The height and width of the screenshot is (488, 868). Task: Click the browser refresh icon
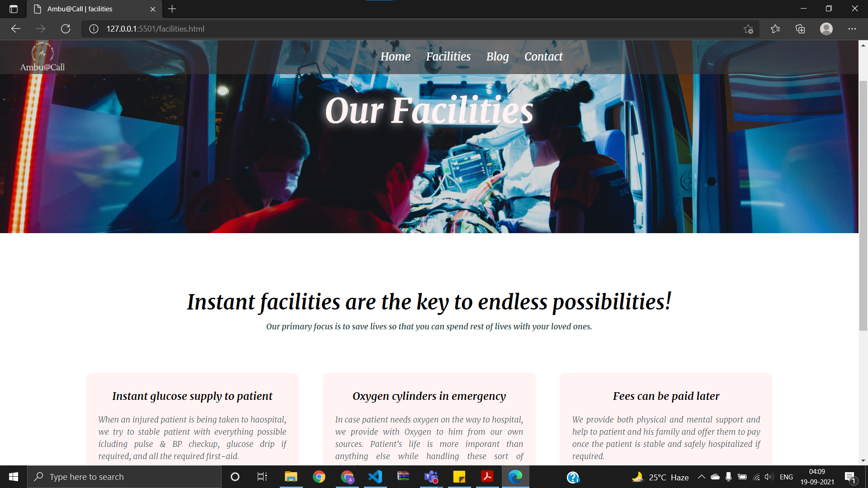66,29
